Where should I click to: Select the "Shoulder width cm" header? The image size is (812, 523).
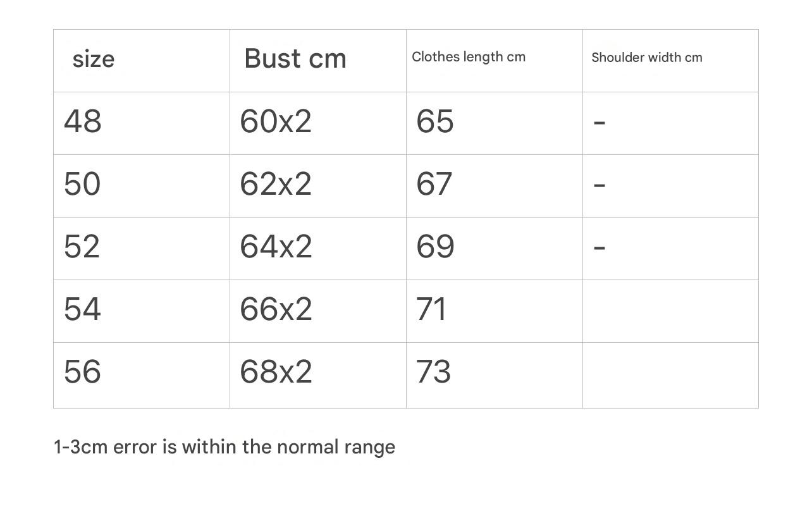pos(646,58)
